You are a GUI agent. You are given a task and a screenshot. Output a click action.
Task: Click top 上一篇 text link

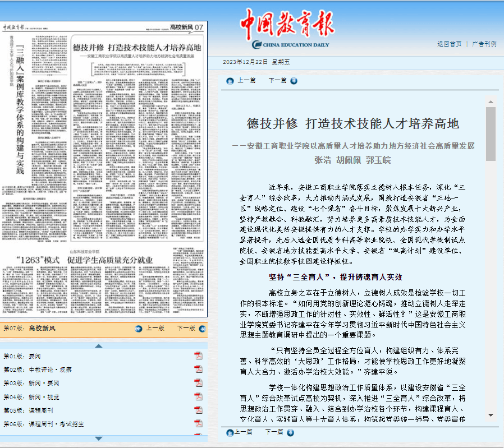(246, 80)
